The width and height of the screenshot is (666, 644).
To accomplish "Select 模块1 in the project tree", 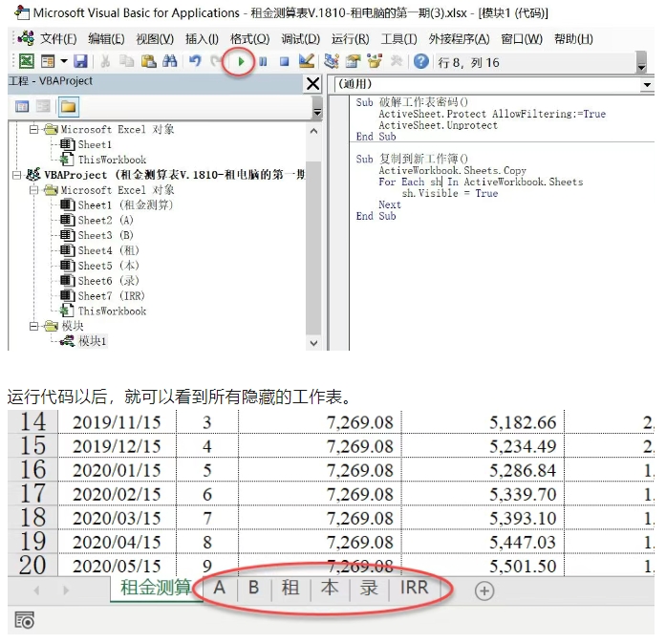I will [92, 341].
